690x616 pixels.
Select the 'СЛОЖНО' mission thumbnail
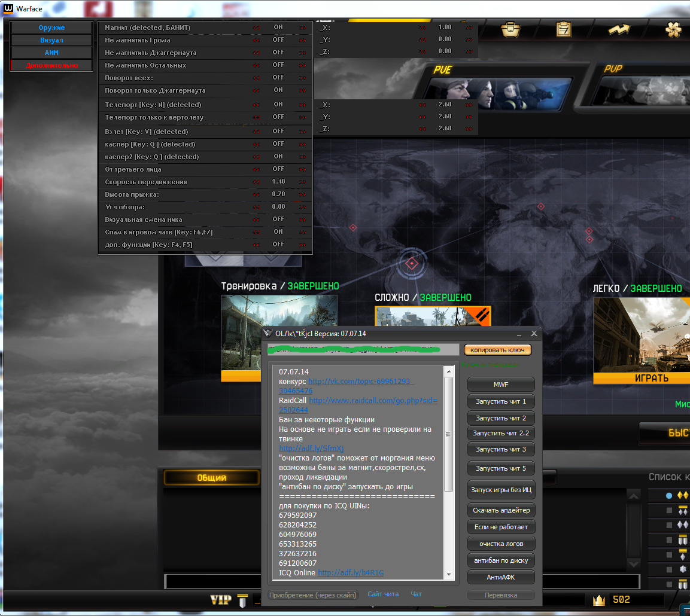(x=433, y=316)
